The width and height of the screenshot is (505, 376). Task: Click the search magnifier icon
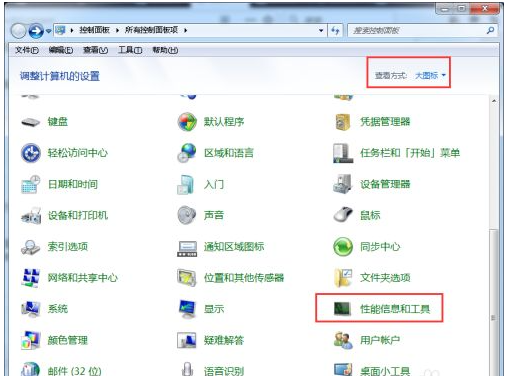click(x=490, y=31)
